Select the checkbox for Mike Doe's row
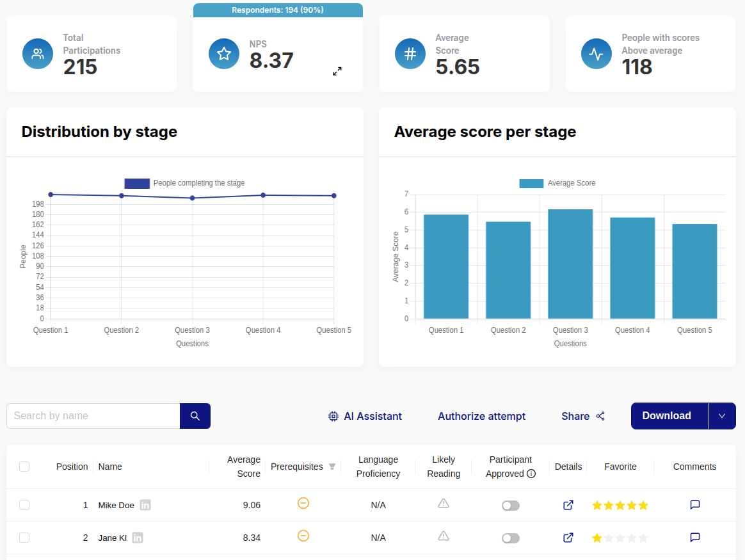Screen dimensions: 745x560 (24, 505)
